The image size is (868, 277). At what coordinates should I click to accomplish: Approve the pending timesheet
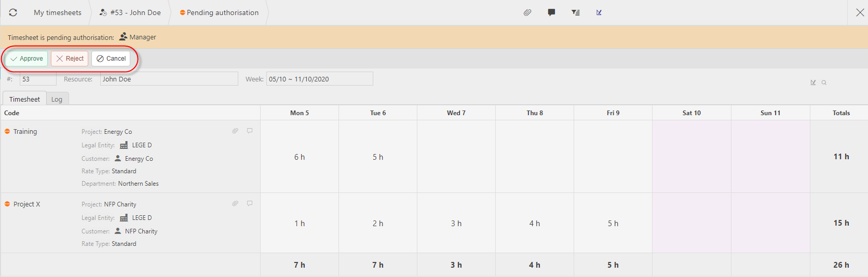point(26,59)
